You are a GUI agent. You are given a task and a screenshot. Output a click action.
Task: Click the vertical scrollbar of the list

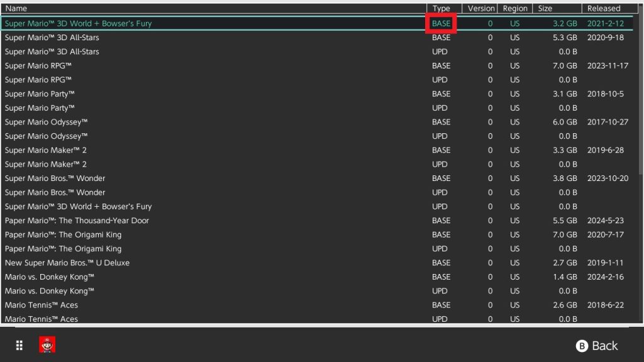click(641, 94)
